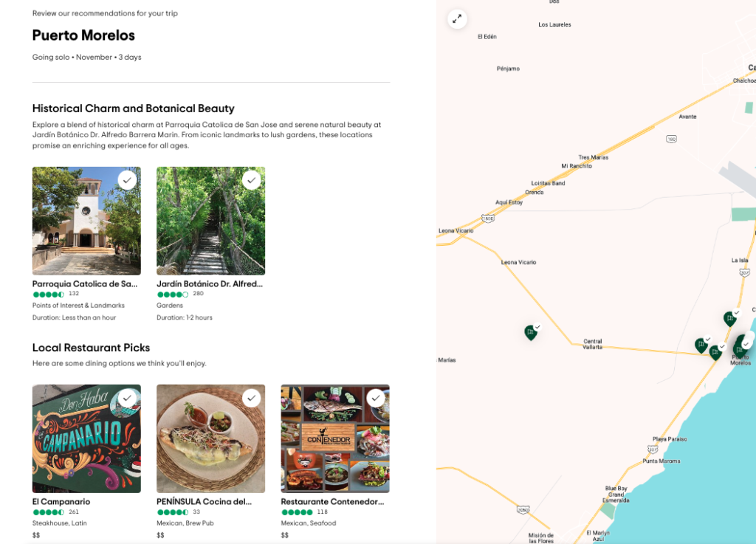This screenshot has width=756, height=544.
Task: Open the El Campanario restaurant listing
Action: click(x=61, y=501)
